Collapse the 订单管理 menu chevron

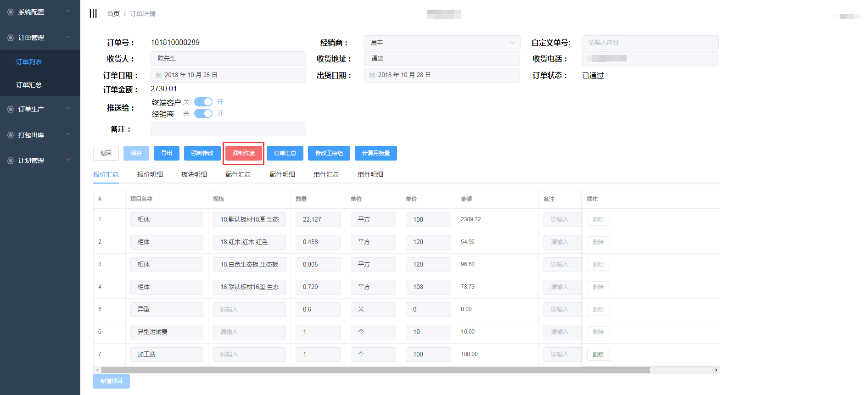point(68,37)
